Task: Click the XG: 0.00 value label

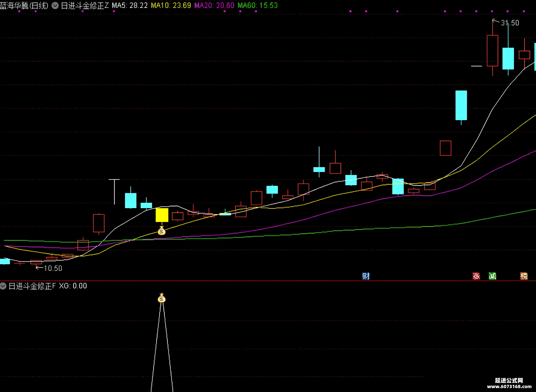Action: click(x=73, y=286)
